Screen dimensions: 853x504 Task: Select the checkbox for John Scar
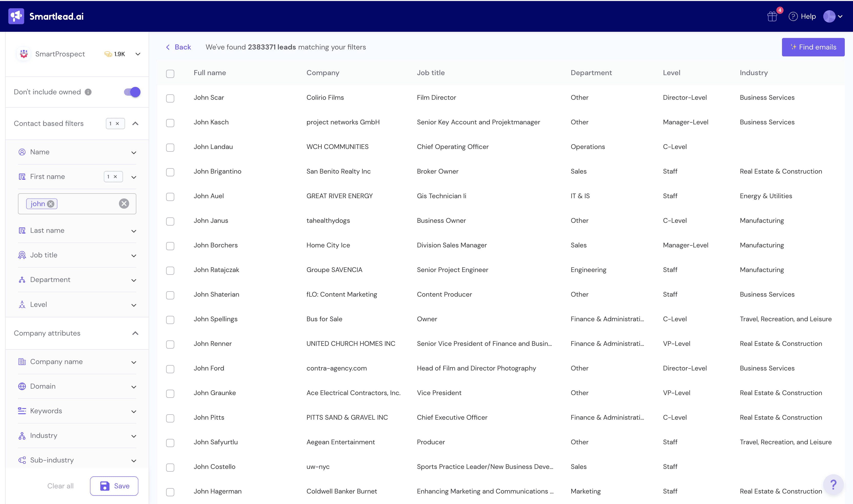[170, 98]
